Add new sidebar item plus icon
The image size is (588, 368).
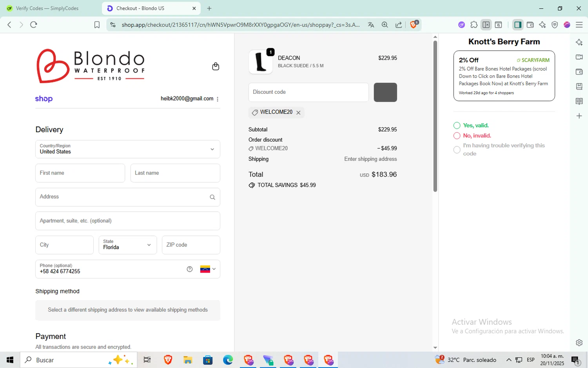tap(579, 116)
